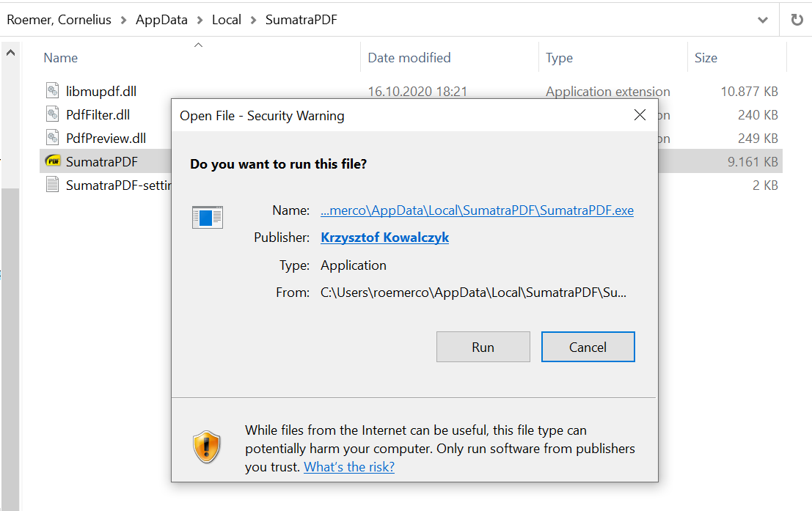The image size is (812, 511).
Task: Cancel the security warning
Action: point(588,347)
